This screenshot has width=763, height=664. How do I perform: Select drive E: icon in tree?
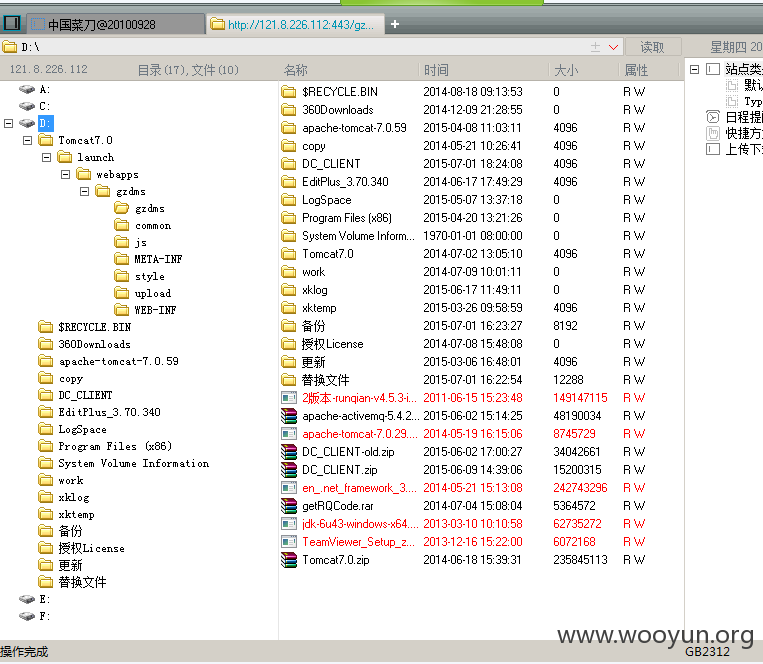pyautogui.click(x=27, y=599)
